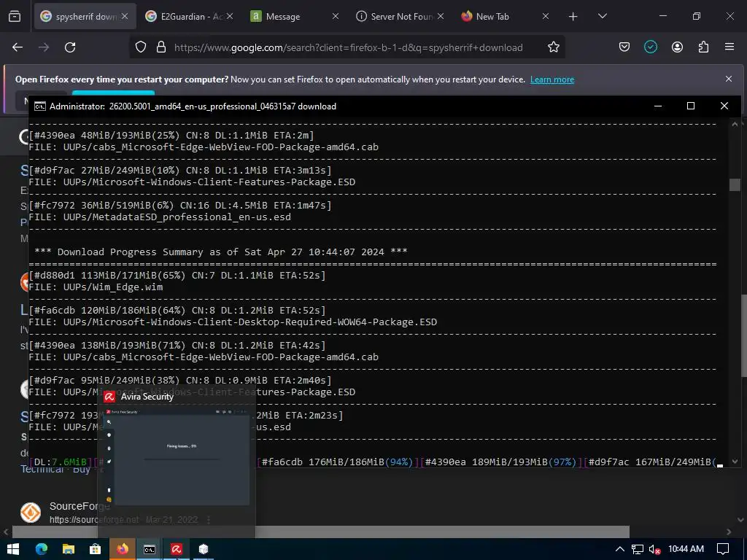The height and width of the screenshot is (560, 747).
Task: Open File Explorer from the taskbar
Action: [69, 549]
